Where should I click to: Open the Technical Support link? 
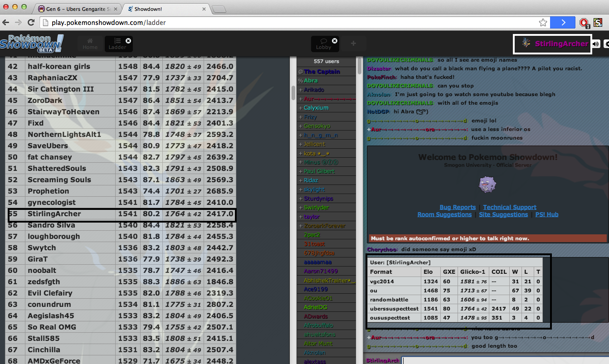tap(509, 207)
